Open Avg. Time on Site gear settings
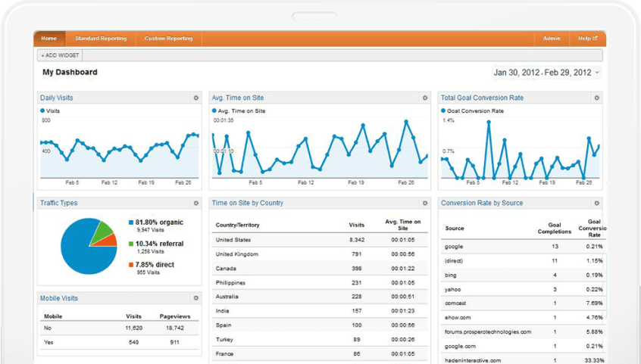The height and width of the screenshot is (364, 641). click(425, 98)
